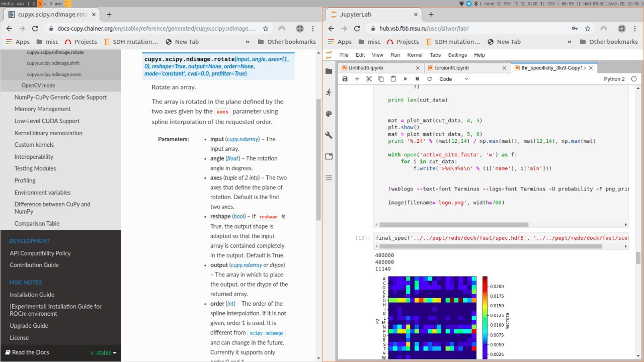Go back in the CuPy docs window
Screen dimensions: 644x362
tap(9, 29)
